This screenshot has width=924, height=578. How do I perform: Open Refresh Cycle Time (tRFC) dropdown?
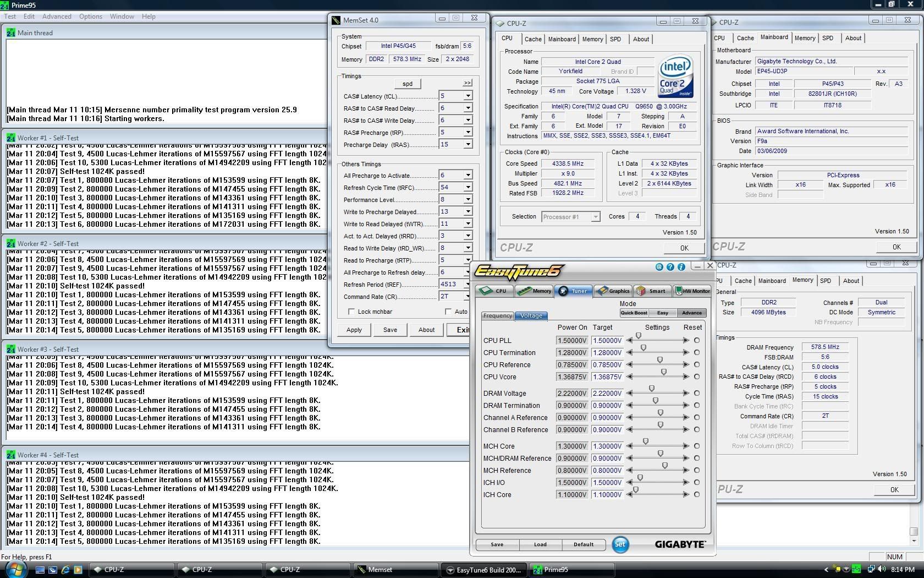click(468, 187)
